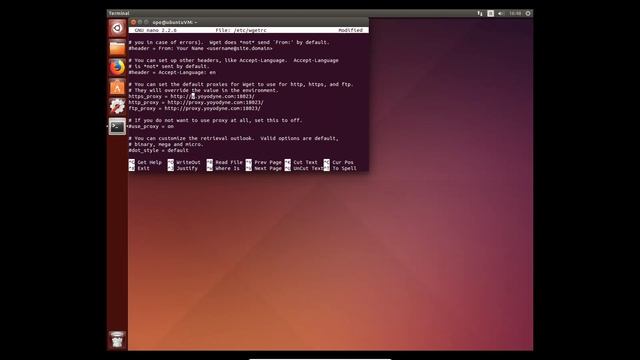Click the 'You can set the default proxies' comment

(x=241, y=84)
